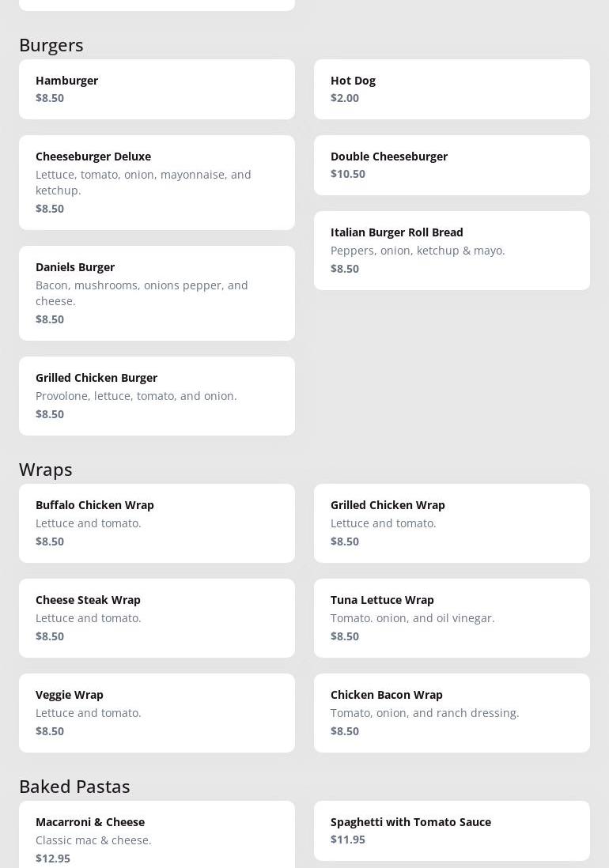The image size is (609, 868).
Task: Click the Wraps section heading
Action: [x=45, y=470]
